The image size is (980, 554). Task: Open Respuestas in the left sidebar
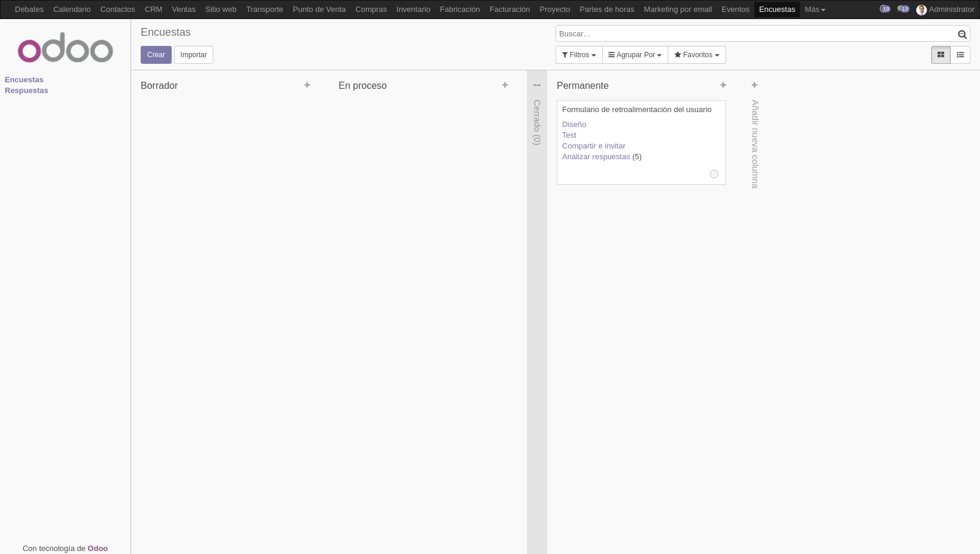pyautogui.click(x=26, y=91)
